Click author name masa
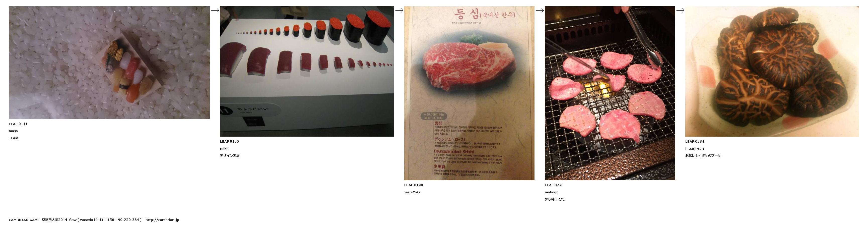 point(13,131)
